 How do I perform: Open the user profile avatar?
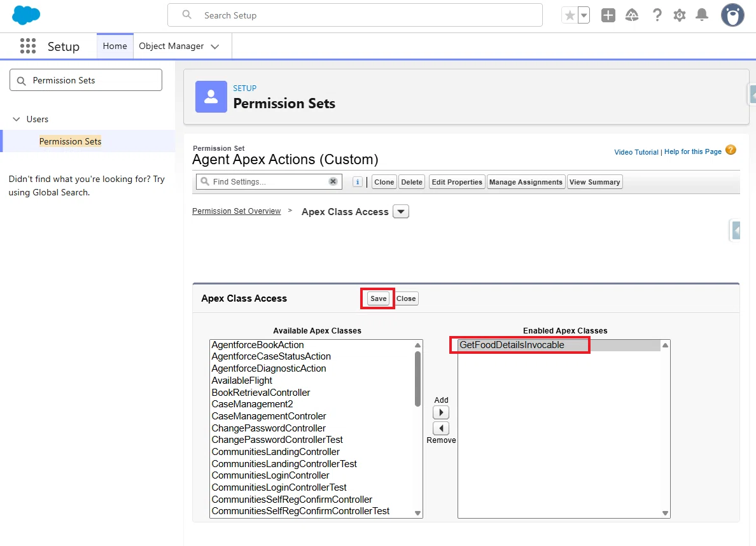click(732, 15)
